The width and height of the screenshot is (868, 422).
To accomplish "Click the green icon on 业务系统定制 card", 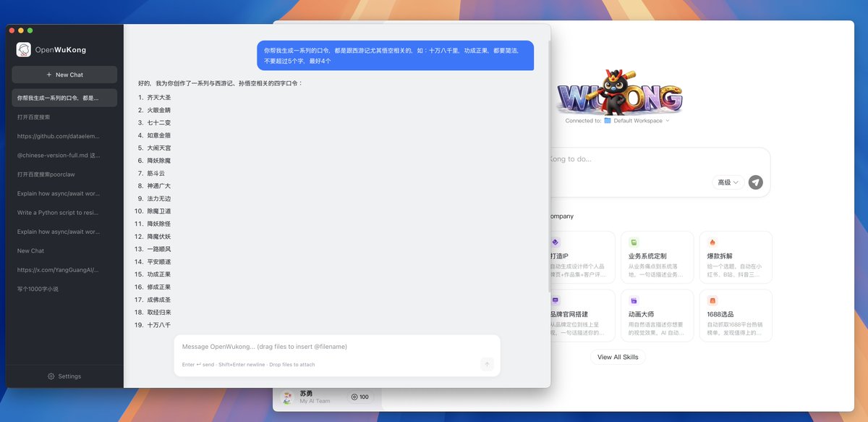I will pos(634,242).
